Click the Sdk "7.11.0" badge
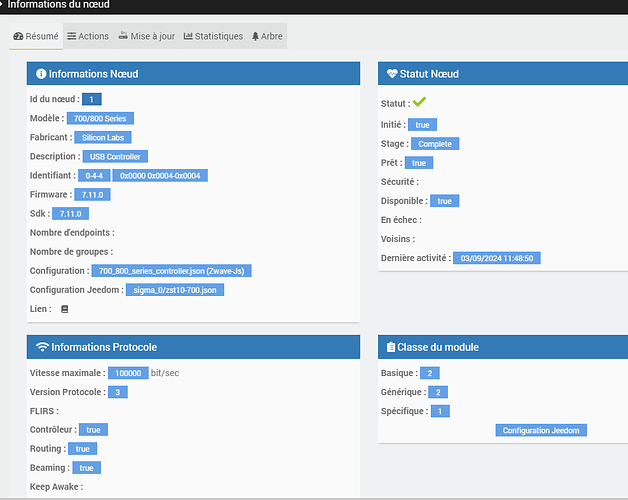 [x=70, y=214]
